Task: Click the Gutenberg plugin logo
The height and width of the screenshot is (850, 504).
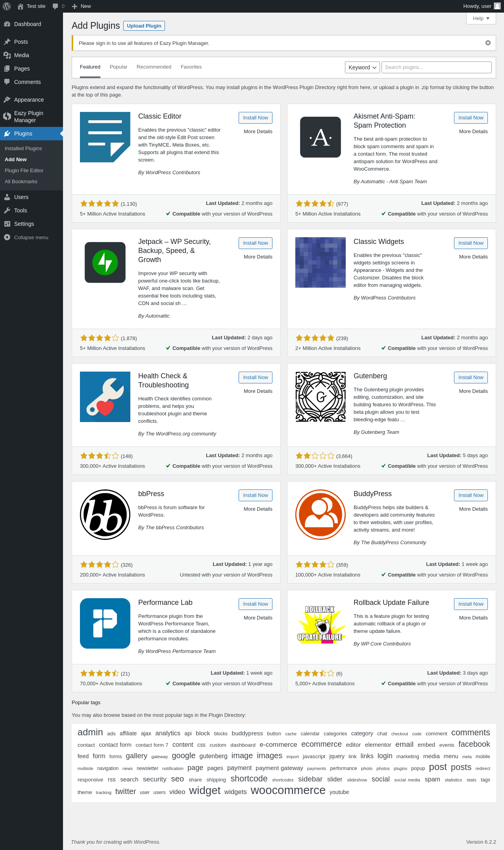Action: click(x=321, y=397)
